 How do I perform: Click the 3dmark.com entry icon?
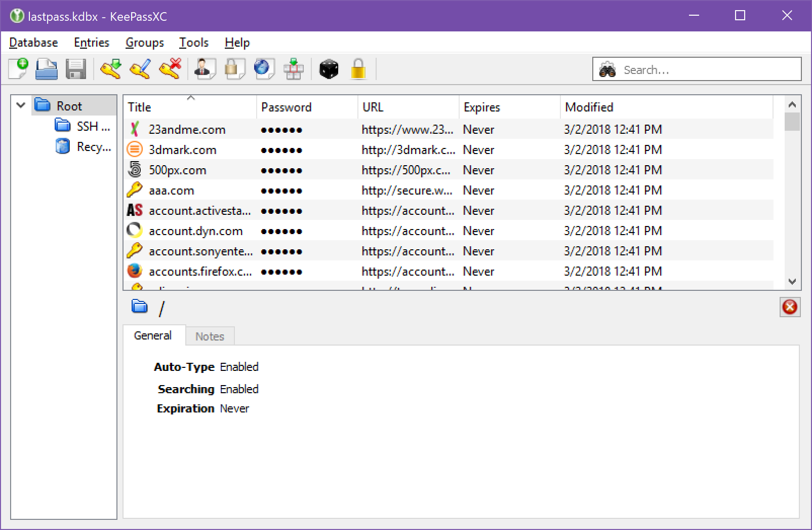134,149
